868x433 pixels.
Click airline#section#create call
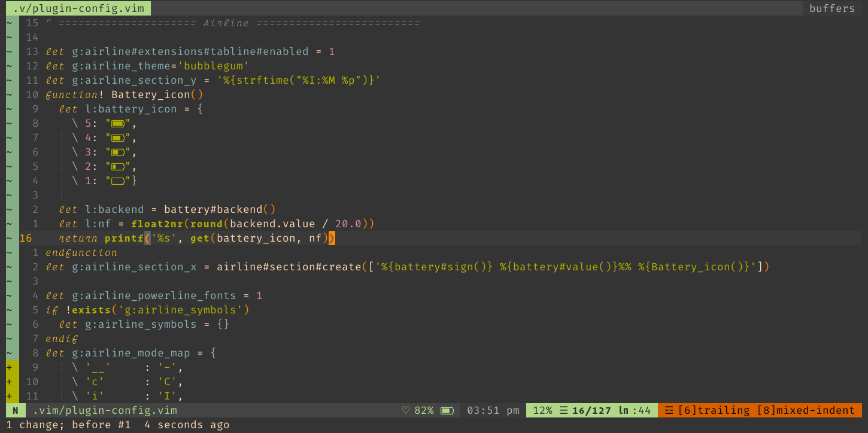[x=289, y=267]
